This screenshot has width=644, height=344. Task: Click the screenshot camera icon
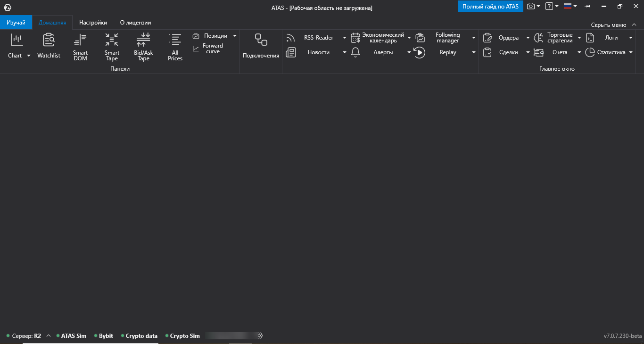coord(531,6)
